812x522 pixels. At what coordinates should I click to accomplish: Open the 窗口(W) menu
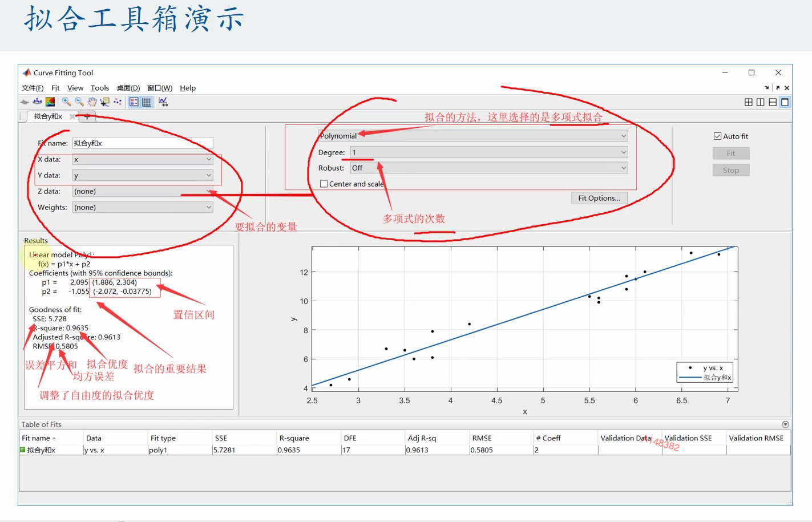160,88
